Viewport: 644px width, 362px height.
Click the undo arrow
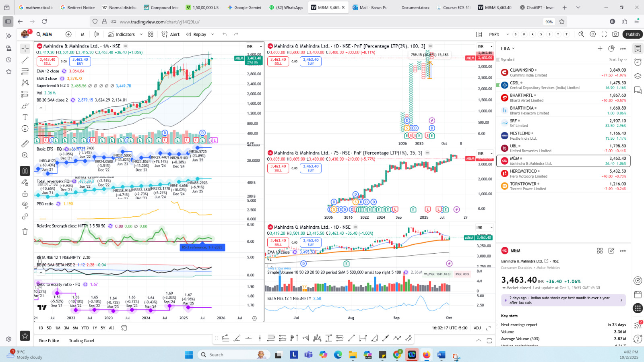pos(225,34)
